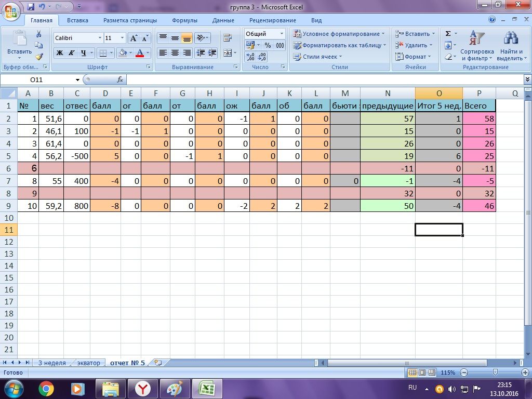Select cell P2 containing 58
The image size is (532, 399).
point(479,118)
